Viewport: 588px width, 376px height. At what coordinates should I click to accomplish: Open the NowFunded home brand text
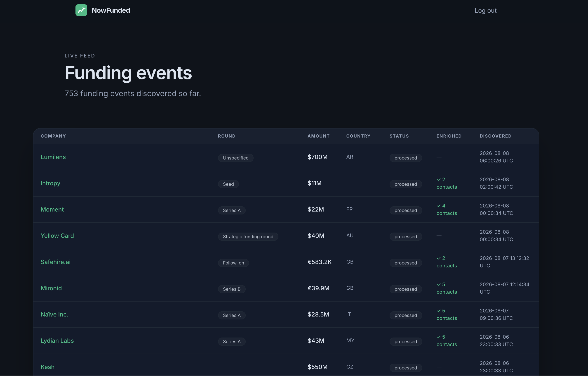point(111,10)
